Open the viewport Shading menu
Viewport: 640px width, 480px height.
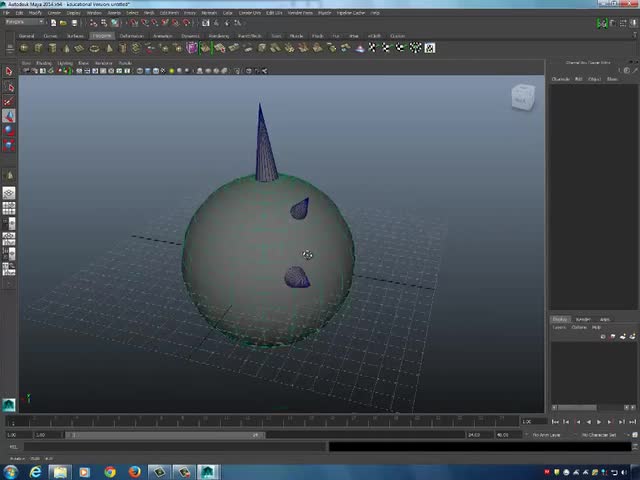pos(44,62)
